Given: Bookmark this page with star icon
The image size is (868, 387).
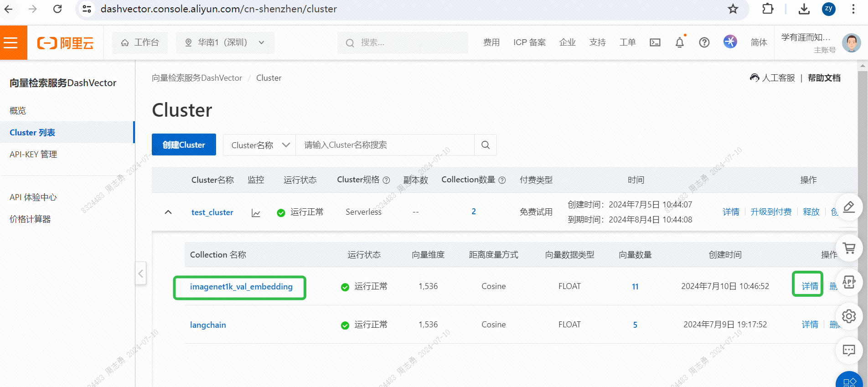Looking at the screenshot, I should 733,9.
